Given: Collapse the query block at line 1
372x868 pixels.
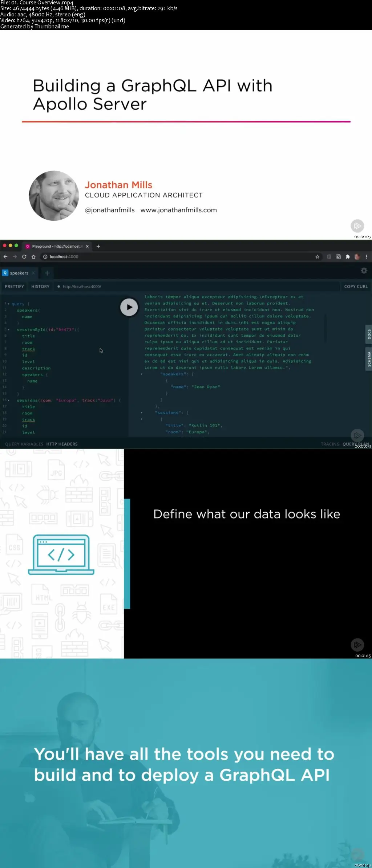Looking at the screenshot, I should [x=9, y=304].
